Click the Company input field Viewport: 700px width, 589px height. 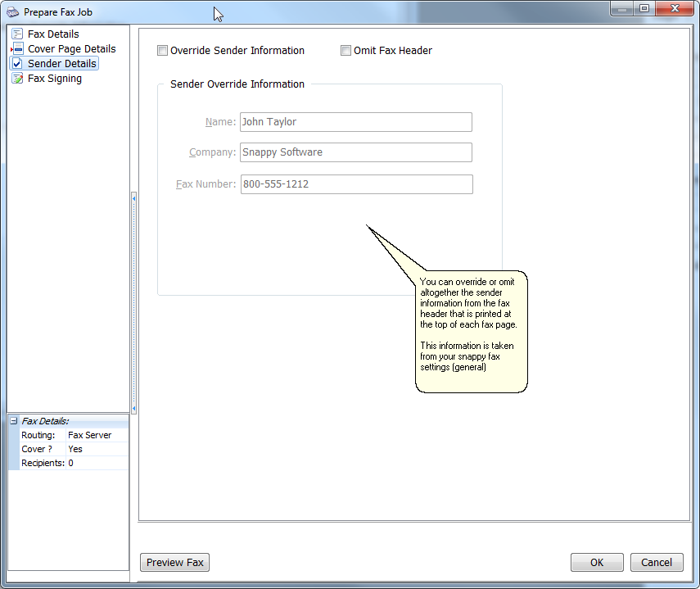355,152
